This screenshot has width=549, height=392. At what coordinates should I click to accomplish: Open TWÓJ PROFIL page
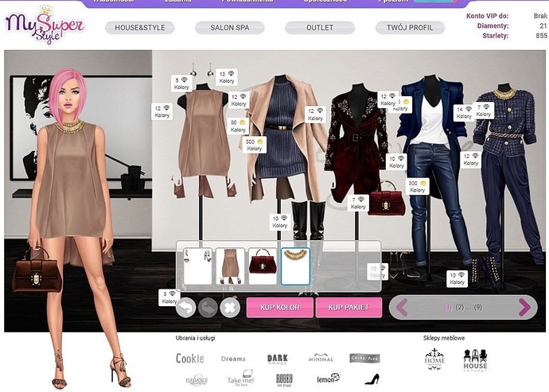pos(410,28)
